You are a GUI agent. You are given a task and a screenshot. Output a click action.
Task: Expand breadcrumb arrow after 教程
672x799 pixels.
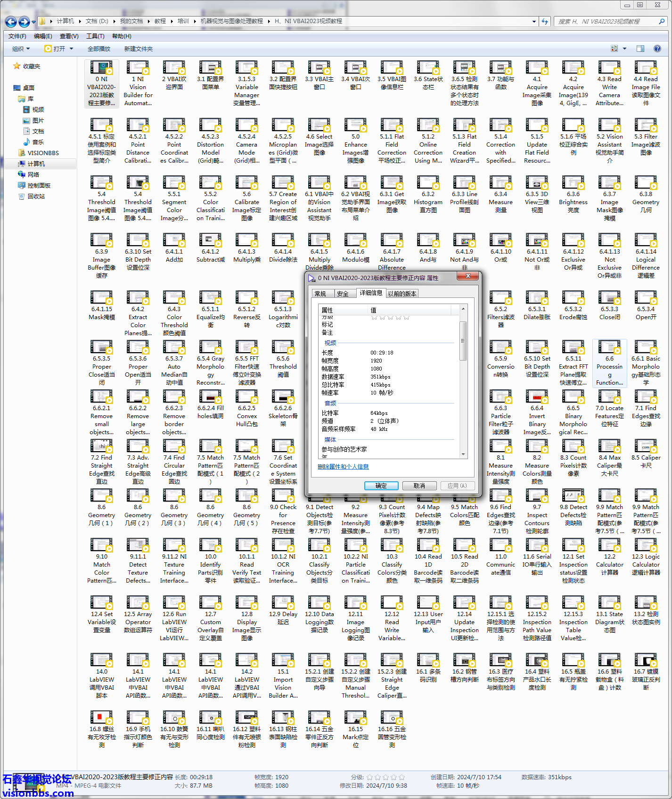[171, 21]
